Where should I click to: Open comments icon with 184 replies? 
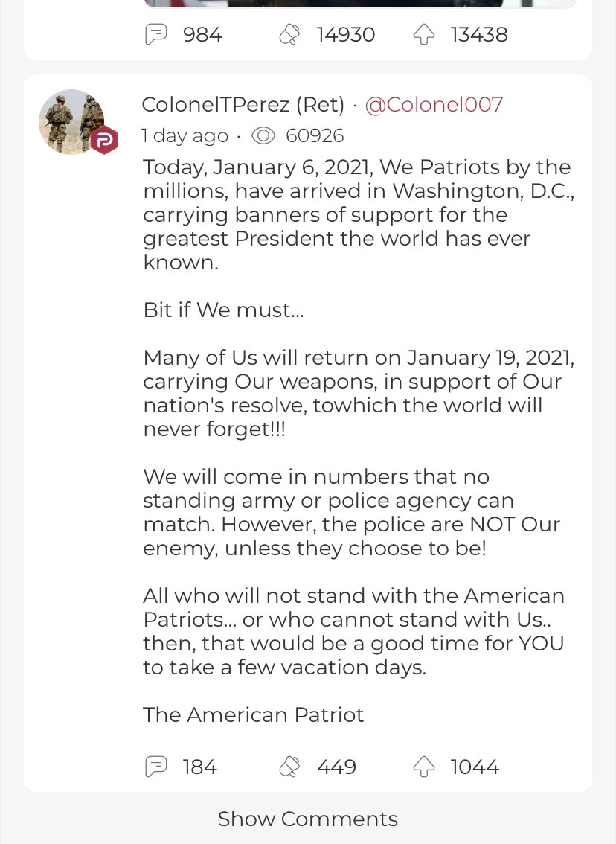pos(156,767)
